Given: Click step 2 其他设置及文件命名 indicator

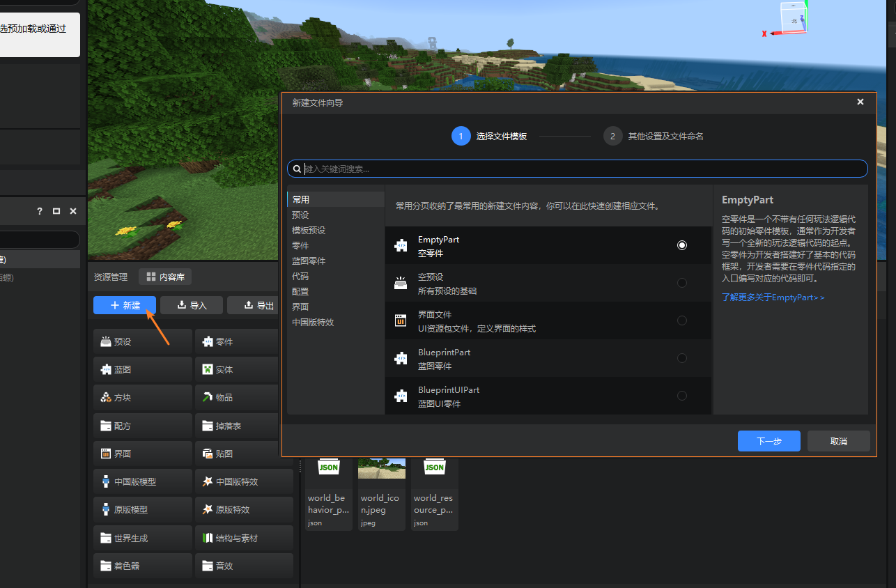Looking at the screenshot, I should click(x=654, y=136).
